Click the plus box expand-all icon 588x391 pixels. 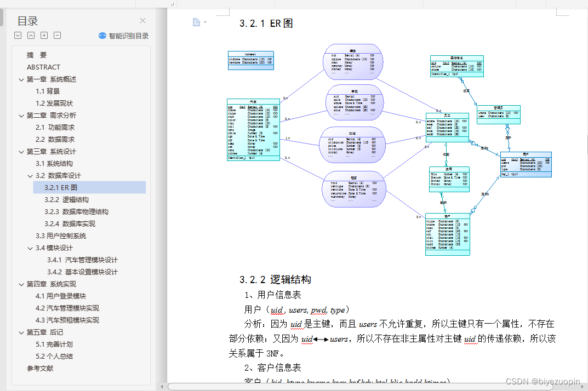click(44, 36)
